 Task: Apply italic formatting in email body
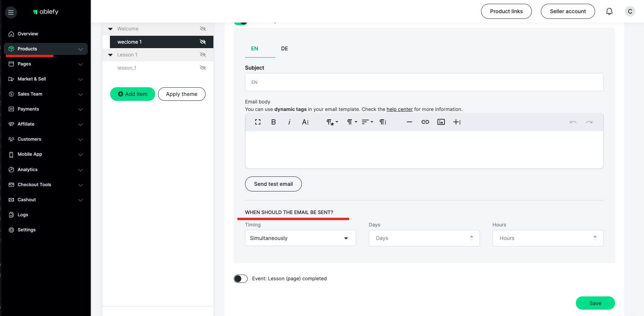pyautogui.click(x=289, y=122)
